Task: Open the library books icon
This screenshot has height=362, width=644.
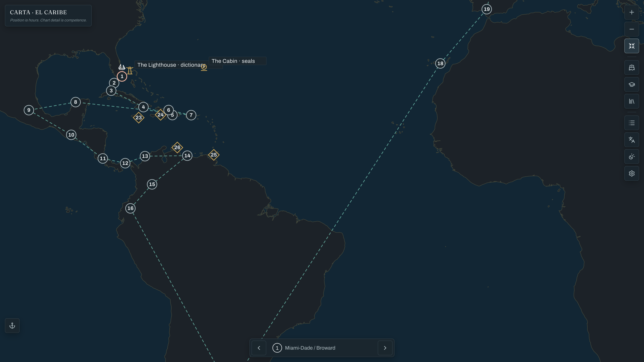Action: pos(631,101)
